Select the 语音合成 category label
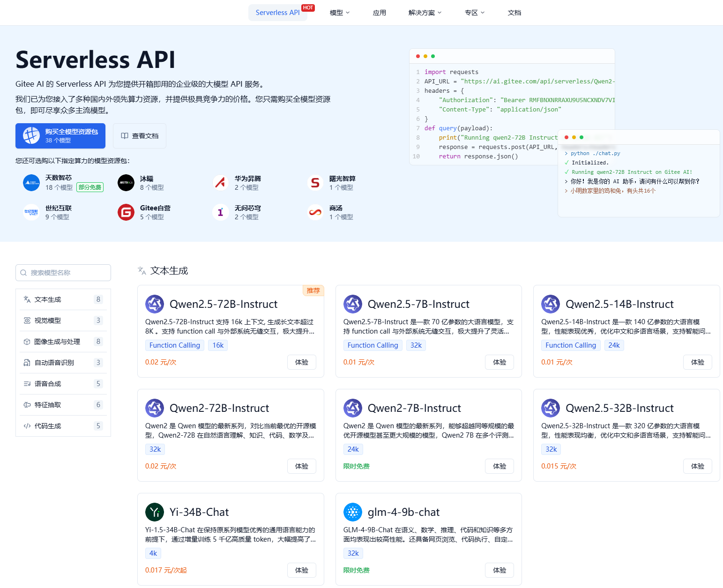 coord(48,384)
